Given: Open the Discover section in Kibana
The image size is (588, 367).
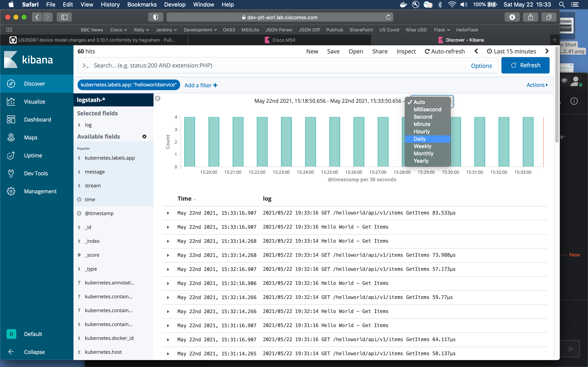Looking at the screenshot, I should coord(35,84).
